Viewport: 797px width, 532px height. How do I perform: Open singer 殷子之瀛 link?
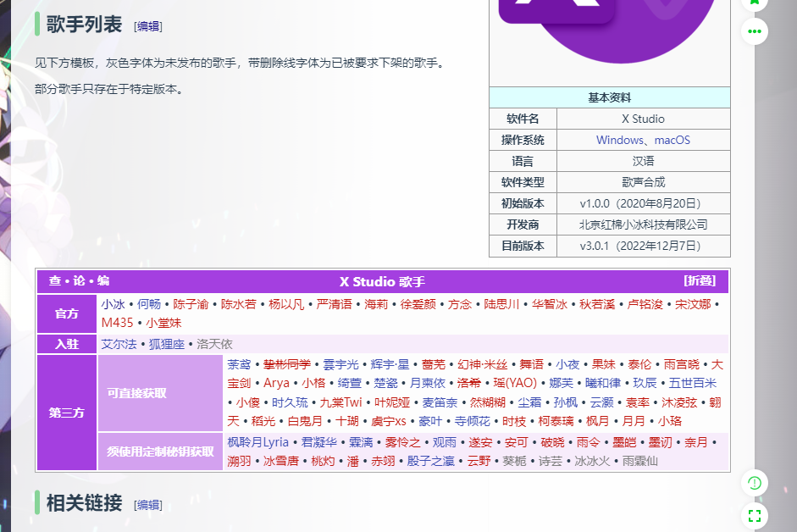pyautogui.click(x=430, y=462)
